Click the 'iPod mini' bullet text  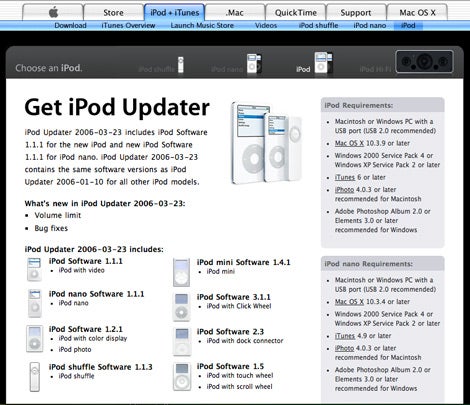pos(221,271)
